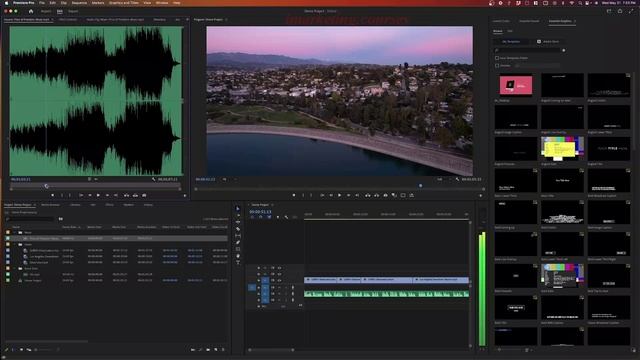Check Local Templates Folder checkbox
The width and height of the screenshot is (640, 360).
497,58
